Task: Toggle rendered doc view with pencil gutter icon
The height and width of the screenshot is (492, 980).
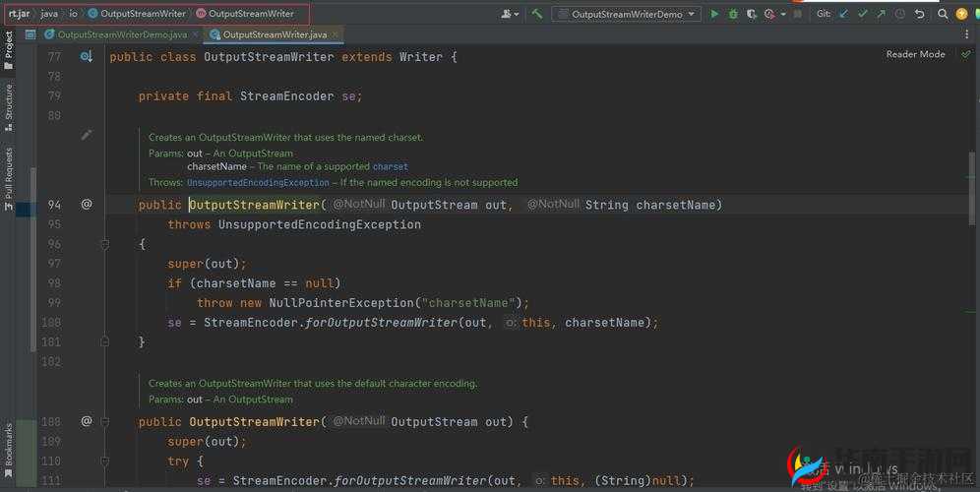Action: (x=87, y=135)
